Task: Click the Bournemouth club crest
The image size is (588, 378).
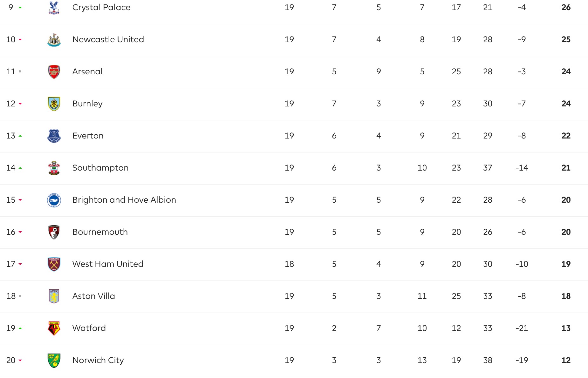Action: [x=54, y=232]
